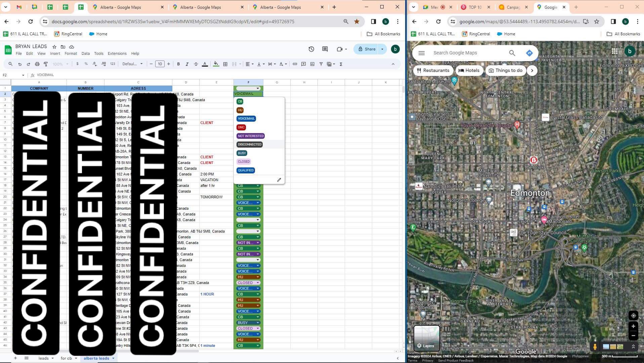Click the increase decimal places icon
The height and width of the screenshot is (363, 644).
(103, 64)
